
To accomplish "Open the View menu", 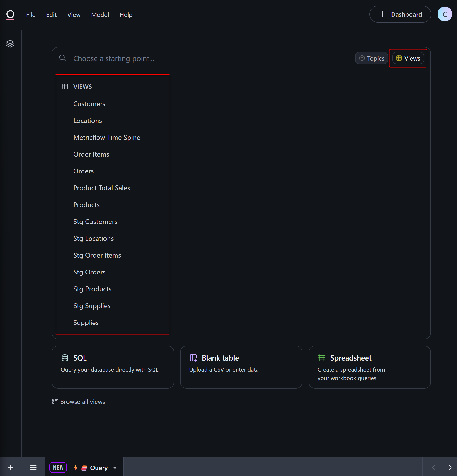I will coord(74,15).
